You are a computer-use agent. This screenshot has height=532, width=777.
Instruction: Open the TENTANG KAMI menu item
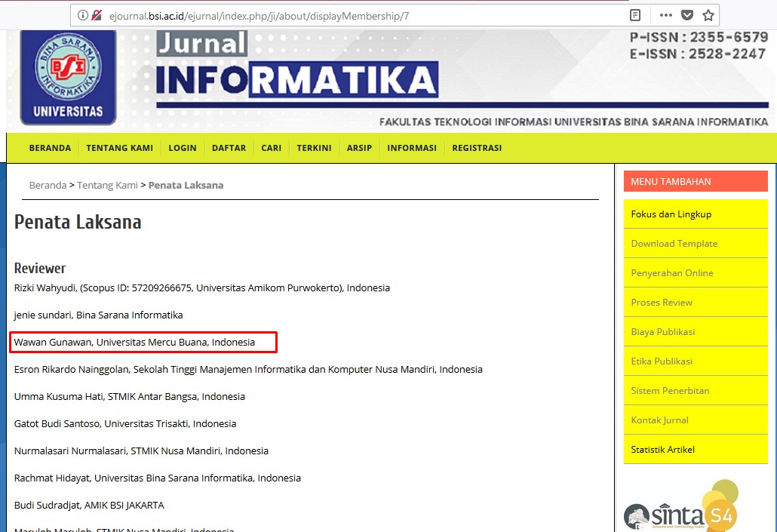[119, 148]
